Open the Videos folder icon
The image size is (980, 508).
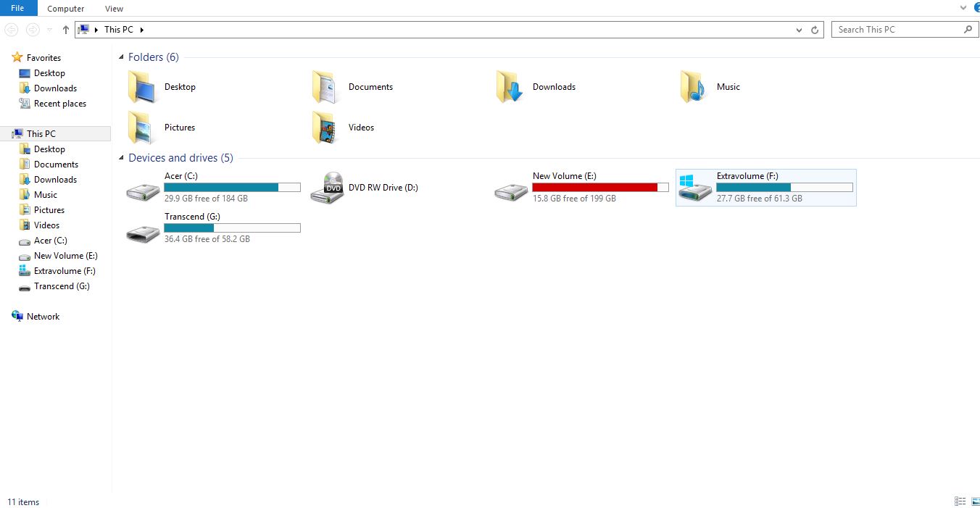(x=325, y=128)
